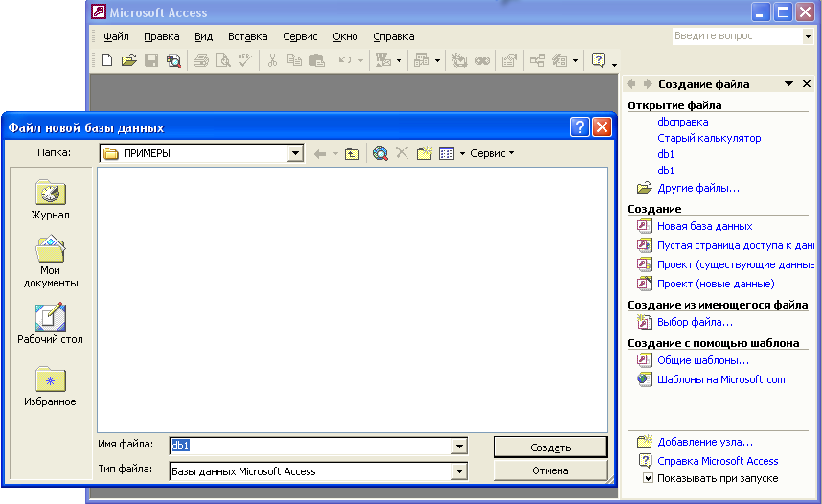Click the Другие файлы link
Screen dimensions: 822x504
[x=697, y=188]
